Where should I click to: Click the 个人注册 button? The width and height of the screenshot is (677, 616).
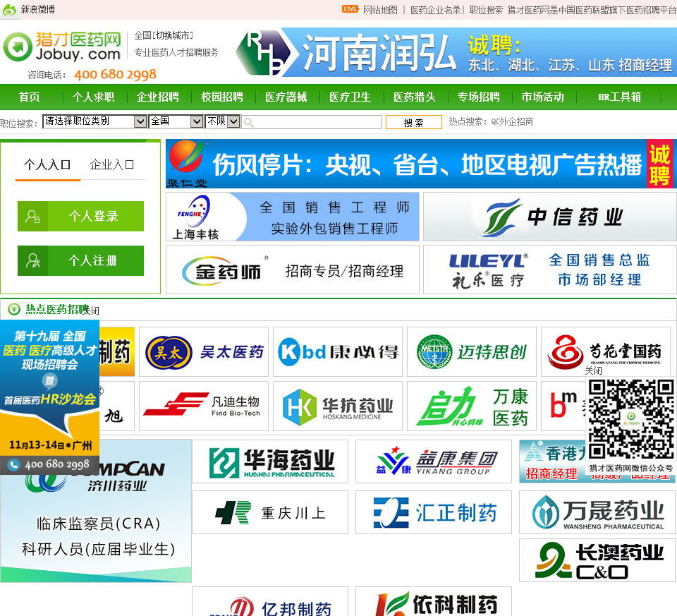(x=80, y=260)
